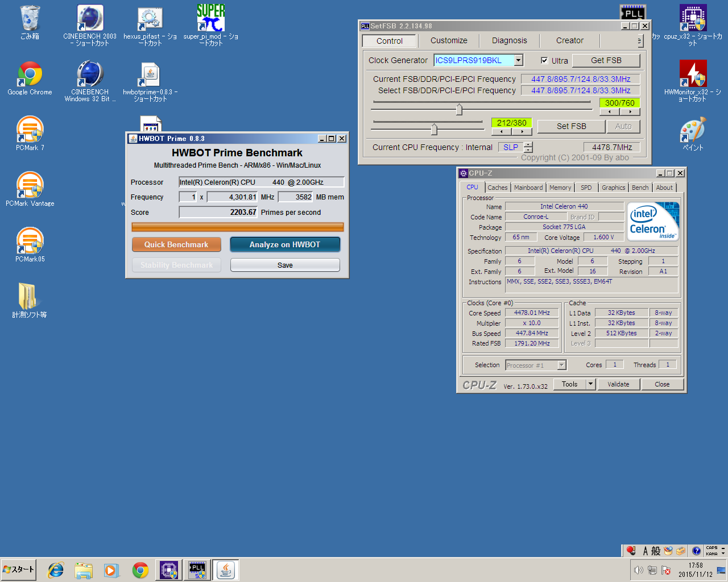The height and width of the screenshot is (582, 728).
Task: Click the right arrow under 212/380
Action: [522, 132]
